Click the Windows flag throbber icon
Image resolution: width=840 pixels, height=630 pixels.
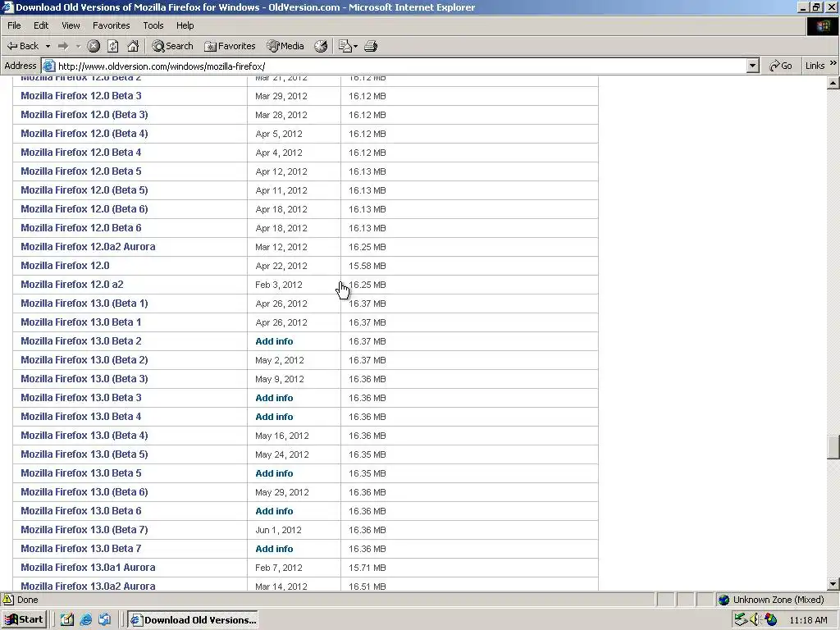[x=822, y=25]
